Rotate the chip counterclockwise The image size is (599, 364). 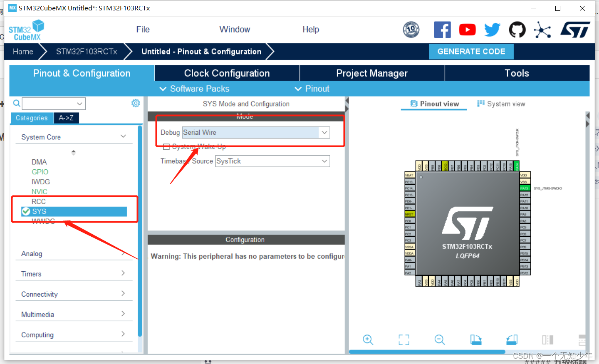coord(512,340)
